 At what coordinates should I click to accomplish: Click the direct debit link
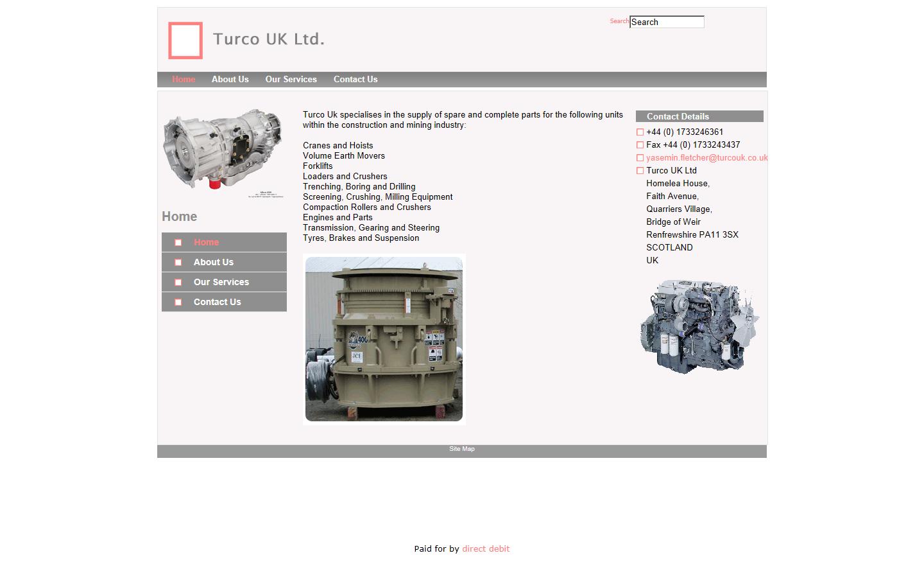coord(486,548)
